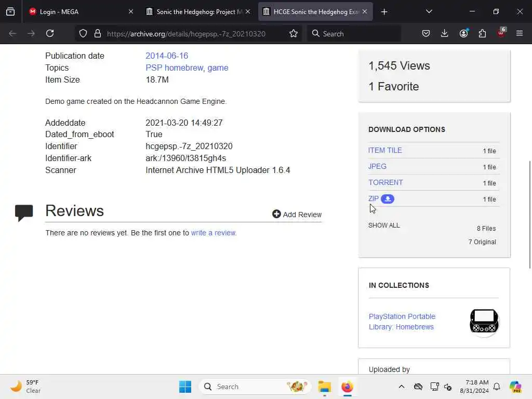The width and height of the screenshot is (532, 399).
Task: Click '7 Original' files text
Action: (482, 242)
